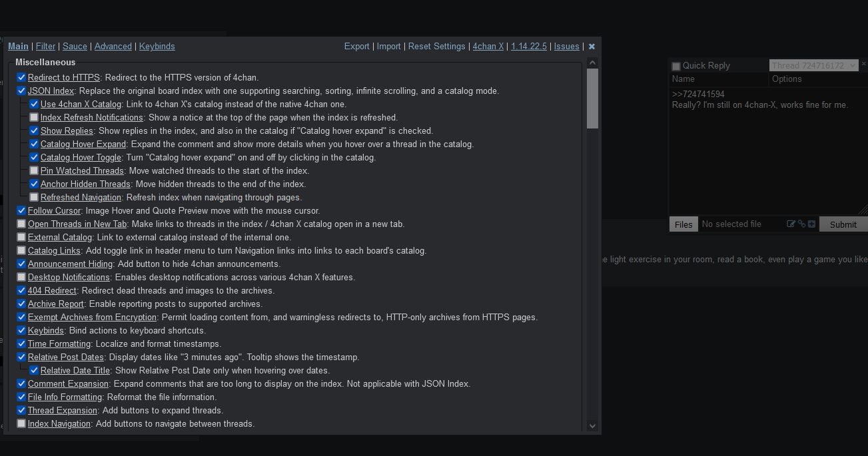868x456 pixels.
Task: Enable Pin Watched Threads checkbox
Action: (x=34, y=170)
